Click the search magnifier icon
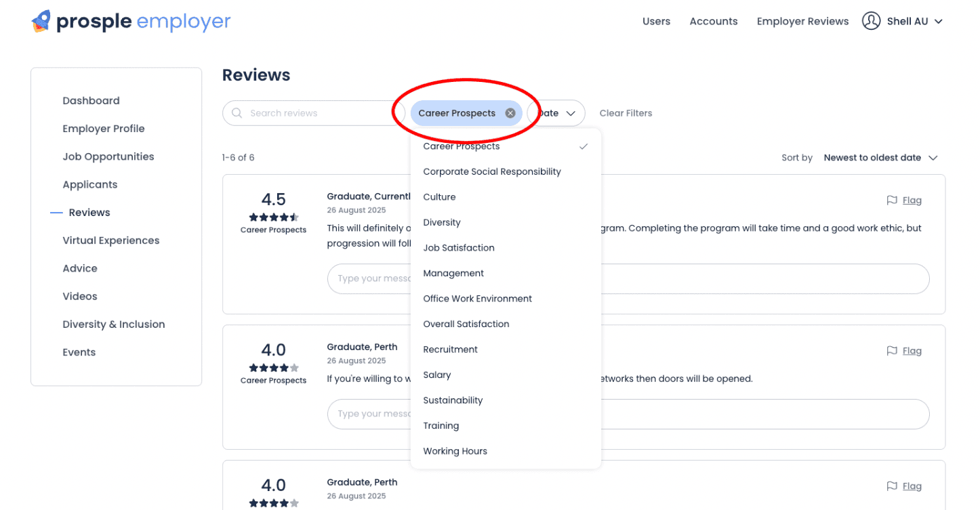Image resolution: width=980 pixels, height=510 pixels. click(237, 113)
